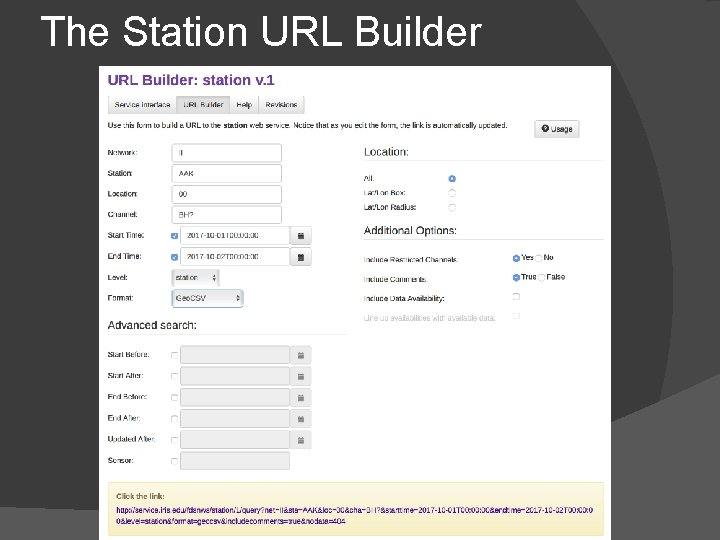Select the All location radio button
Image resolution: width=720 pixels, height=540 pixels.
(452, 178)
